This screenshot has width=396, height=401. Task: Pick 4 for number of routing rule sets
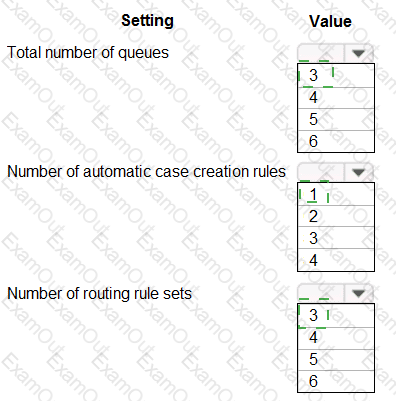click(x=336, y=338)
